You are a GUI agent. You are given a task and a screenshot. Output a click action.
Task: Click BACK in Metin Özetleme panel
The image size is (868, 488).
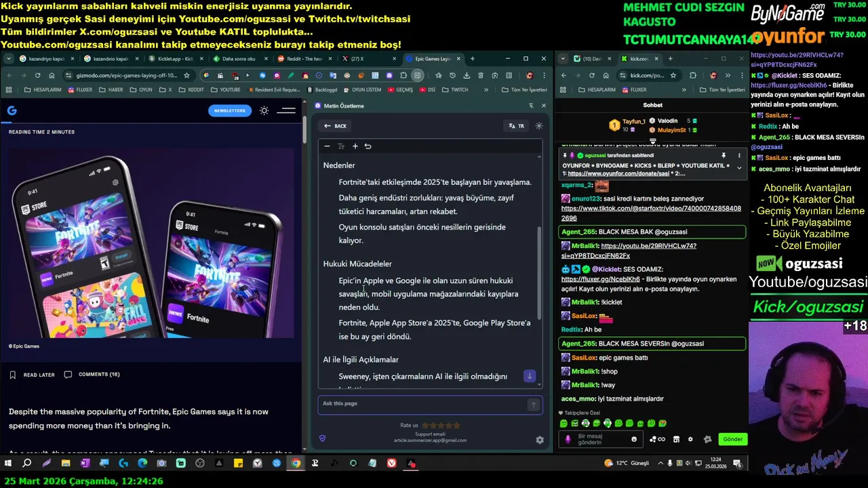pyautogui.click(x=335, y=126)
